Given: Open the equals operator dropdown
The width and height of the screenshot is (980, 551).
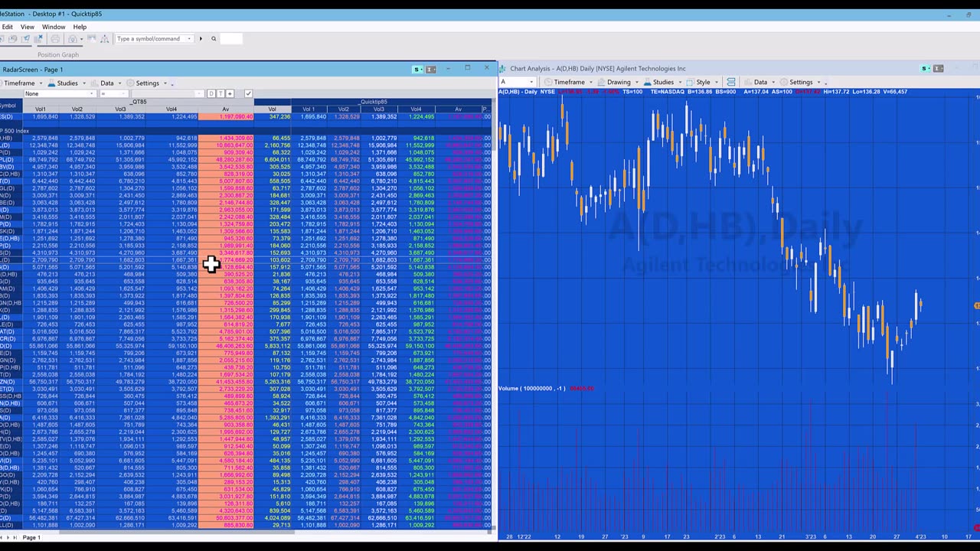Looking at the screenshot, I should (113, 93).
